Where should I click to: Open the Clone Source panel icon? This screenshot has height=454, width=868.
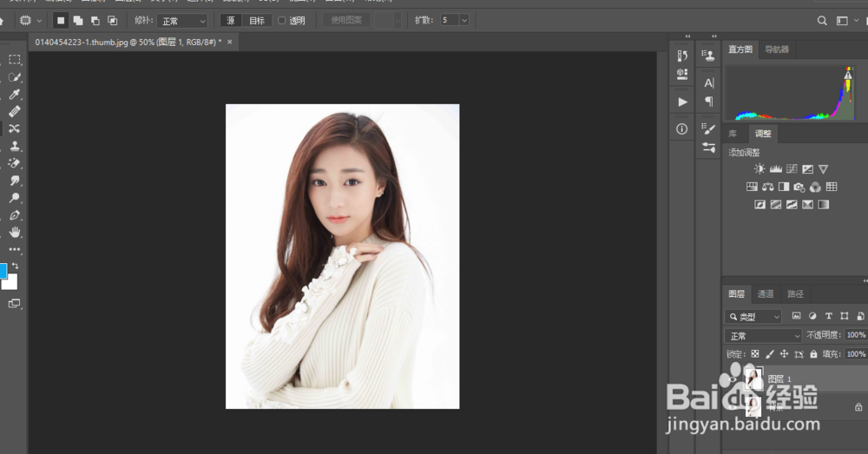point(708,55)
